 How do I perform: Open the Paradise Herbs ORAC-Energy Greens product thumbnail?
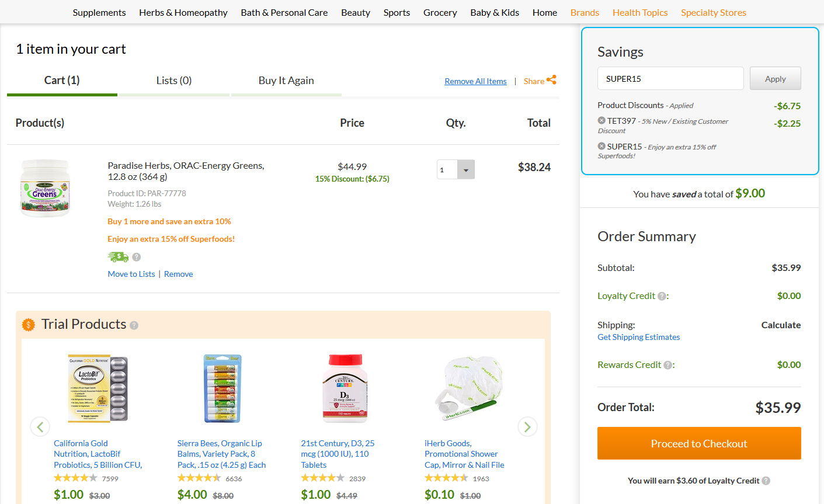pyautogui.click(x=45, y=188)
